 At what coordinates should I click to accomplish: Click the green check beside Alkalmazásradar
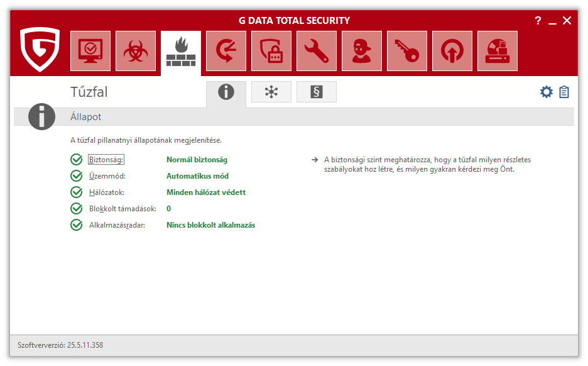pos(77,225)
